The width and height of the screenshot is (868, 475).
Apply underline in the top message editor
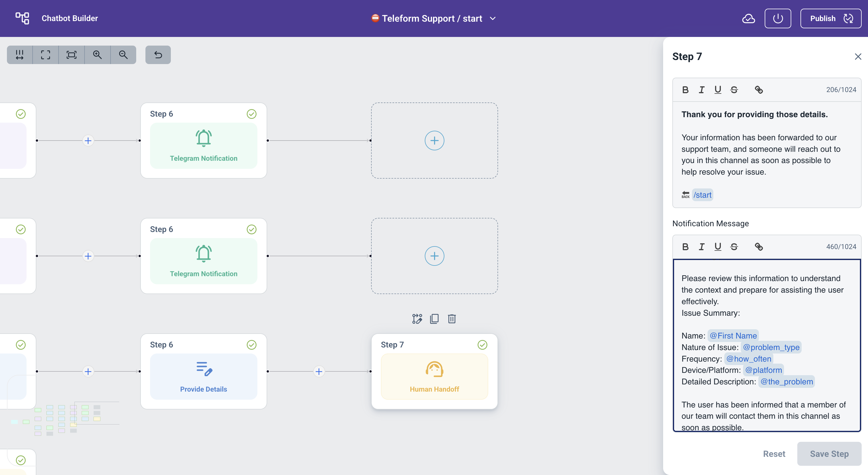tap(718, 90)
